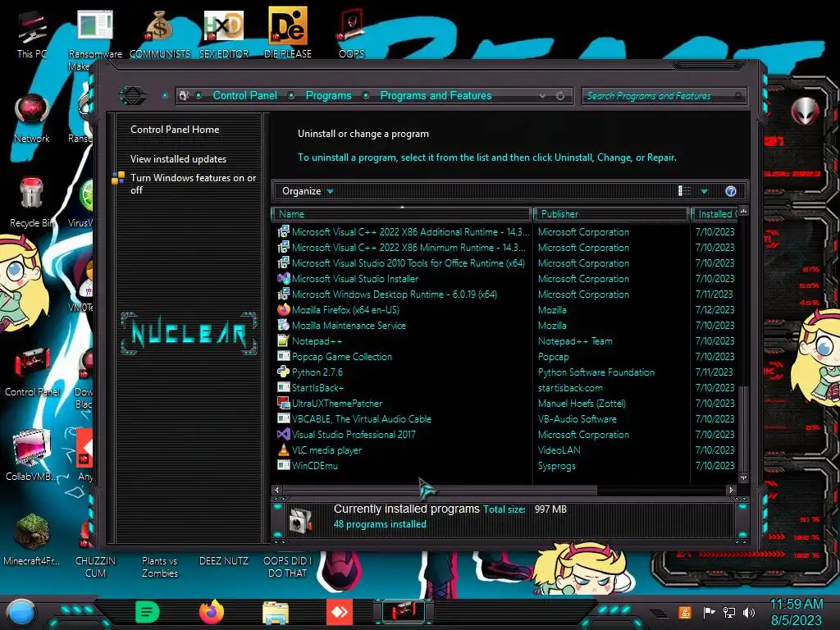Open Turn Windows features on or off
Image resolution: width=840 pixels, height=630 pixels.
click(x=193, y=184)
